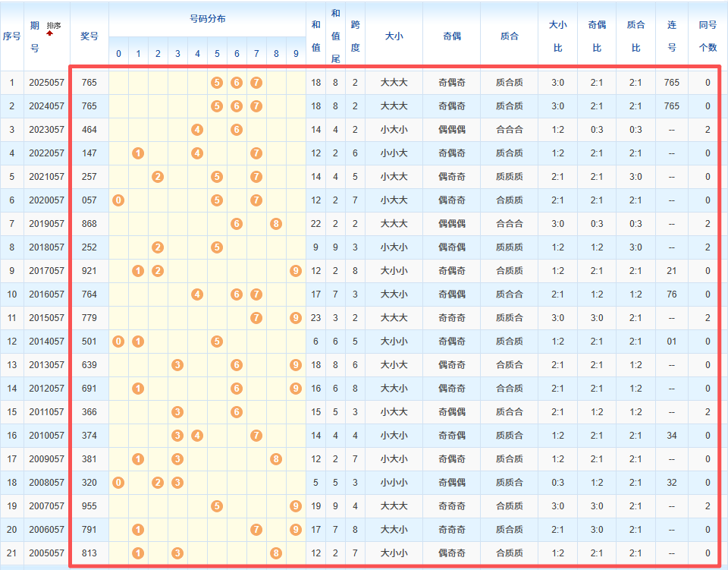The image size is (728, 570).
Task: Click orange ball 5 in row 2007057
Action: (x=217, y=506)
